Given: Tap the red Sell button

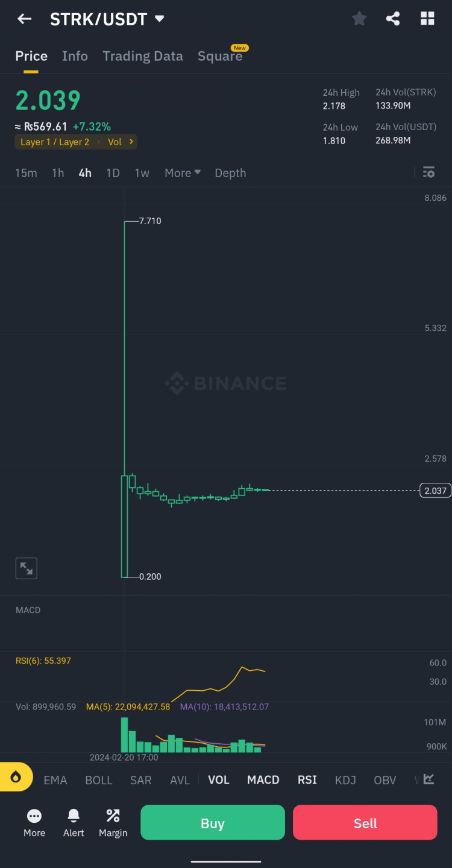Looking at the screenshot, I should (365, 823).
